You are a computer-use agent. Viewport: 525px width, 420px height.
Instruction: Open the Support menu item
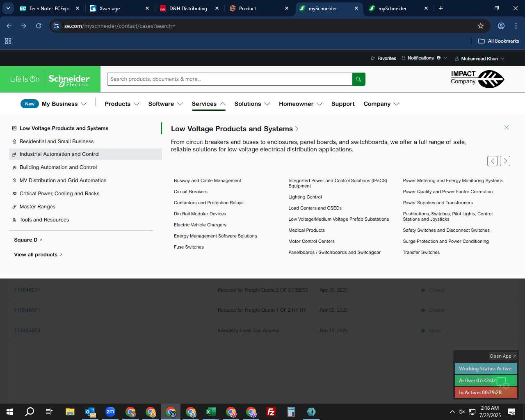click(x=343, y=104)
